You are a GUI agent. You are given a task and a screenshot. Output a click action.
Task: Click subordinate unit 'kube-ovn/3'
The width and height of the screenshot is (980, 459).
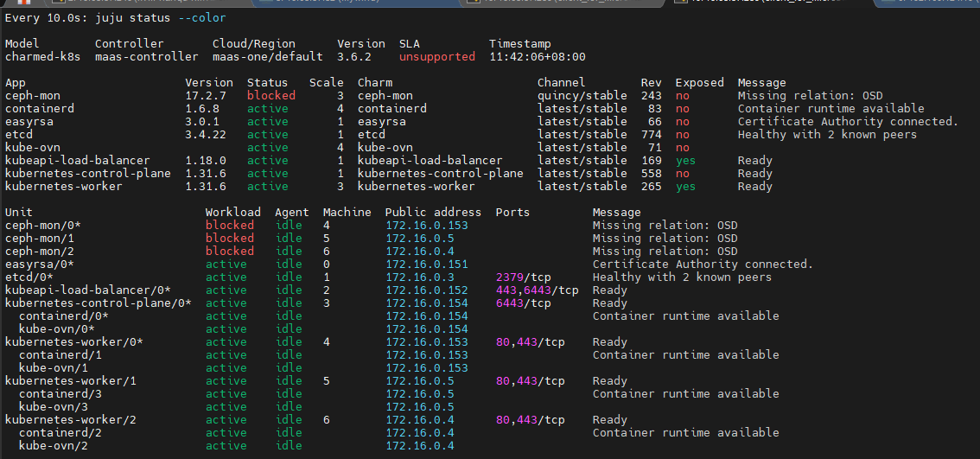tap(53, 406)
